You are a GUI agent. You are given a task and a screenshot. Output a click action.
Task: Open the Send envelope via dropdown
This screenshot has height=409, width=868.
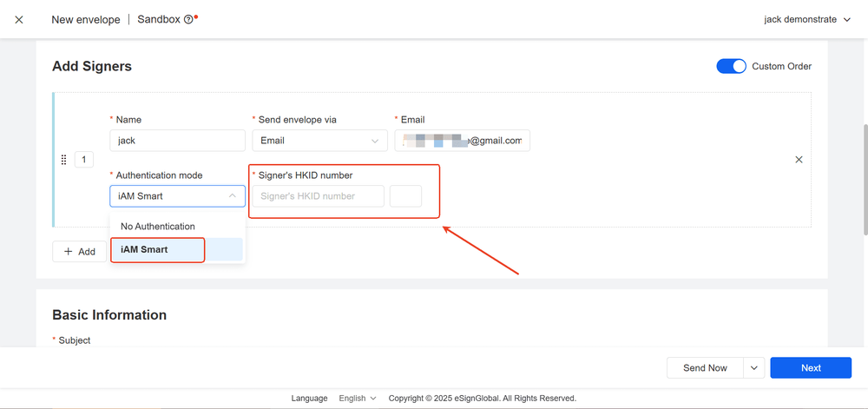point(319,141)
